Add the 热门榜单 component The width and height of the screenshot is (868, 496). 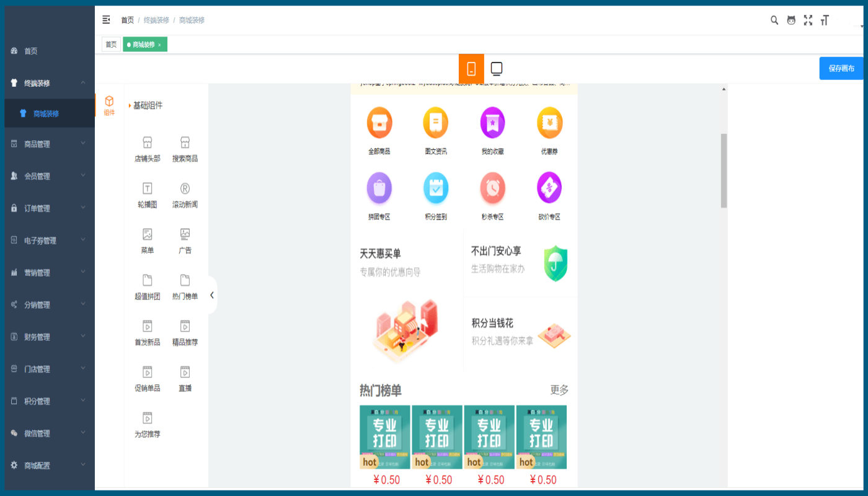pyautogui.click(x=185, y=286)
